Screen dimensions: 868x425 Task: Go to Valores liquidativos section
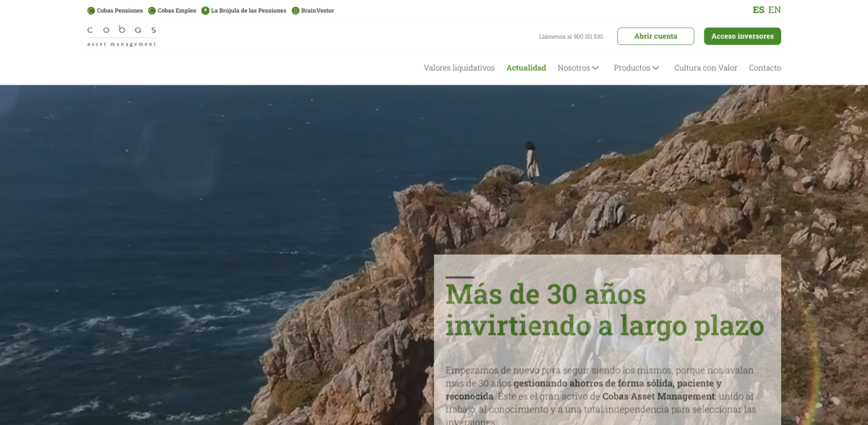point(459,67)
